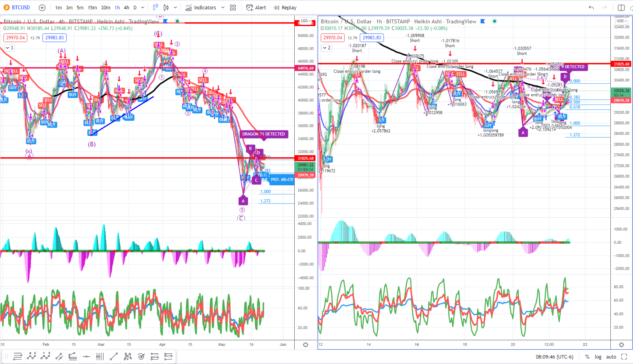Image resolution: width=633 pixels, height=364 pixels.
Task: Click the red 29970.04 sell price on left chart
Action: click(16, 38)
